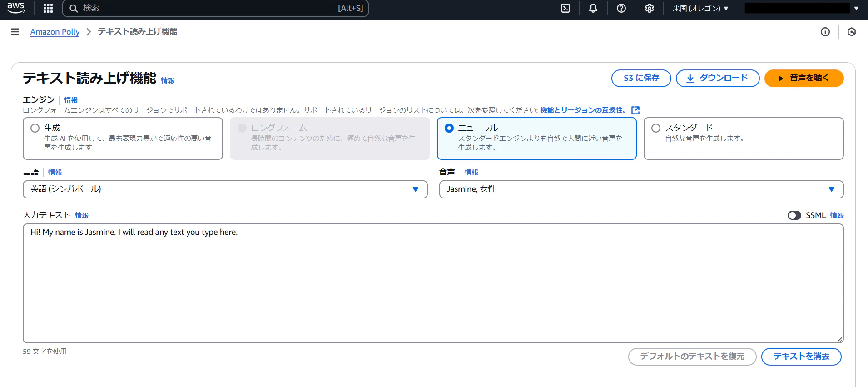Click the 音声を聴く play button
868x387 pixels.
pos(804,78)
